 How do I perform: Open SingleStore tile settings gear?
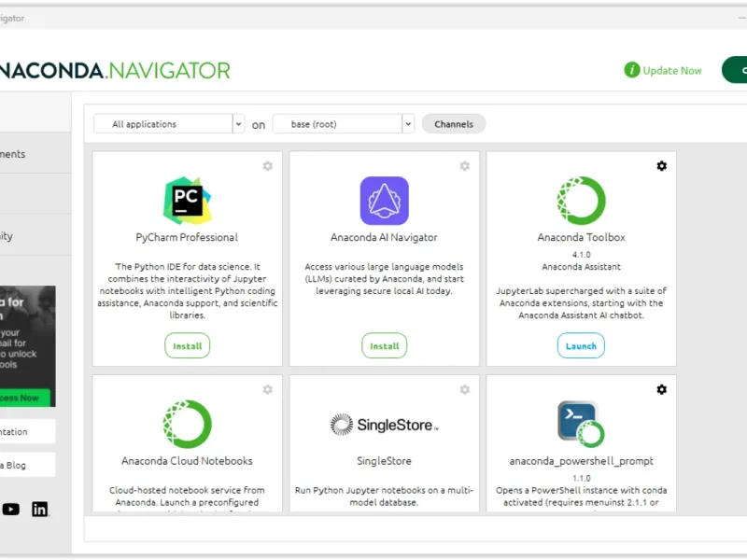pyautogui.click(x=464, y=389)
